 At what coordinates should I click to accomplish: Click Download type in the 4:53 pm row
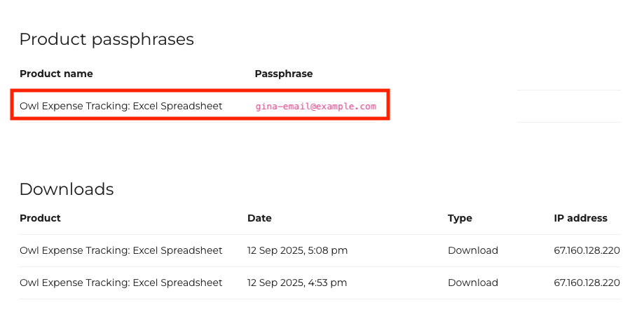pyautogui.click(x=473, y=283)
